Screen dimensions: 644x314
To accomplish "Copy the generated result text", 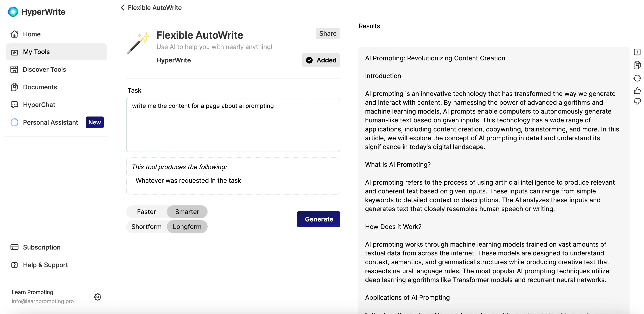I will [x=637, y=65].
